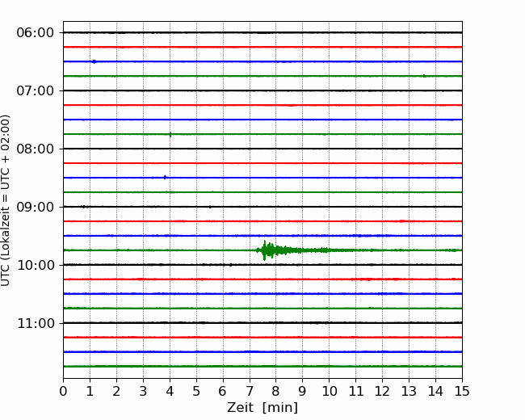Click the x-axis tick label 9
Screen dimensions: 525x420
pyautogui.click(x=303, y=391)
